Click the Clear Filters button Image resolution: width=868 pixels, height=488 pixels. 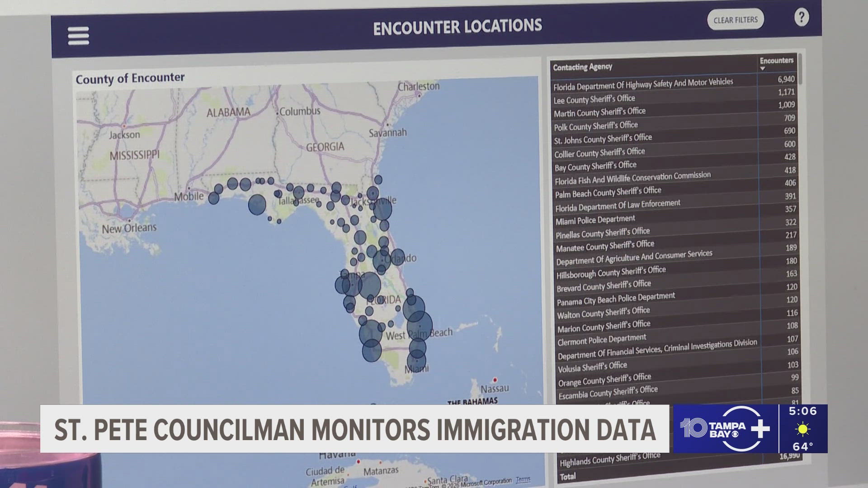tap(736, 20)
